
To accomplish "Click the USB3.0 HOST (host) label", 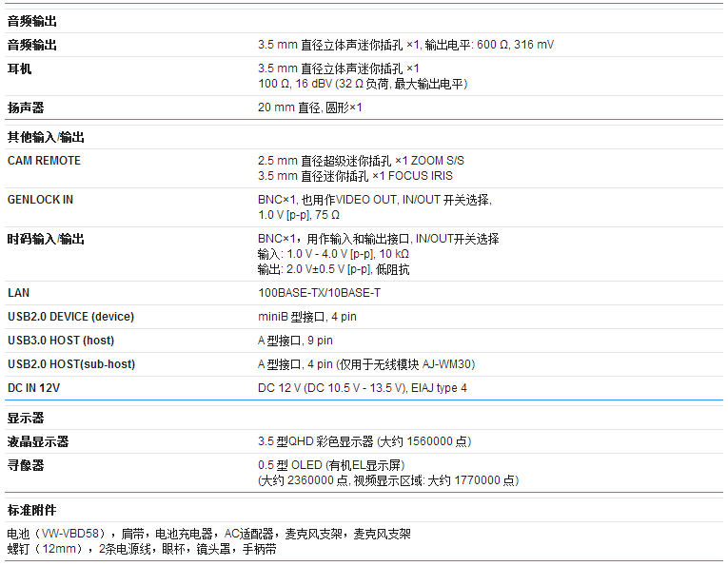I will (x=61, y=341).
